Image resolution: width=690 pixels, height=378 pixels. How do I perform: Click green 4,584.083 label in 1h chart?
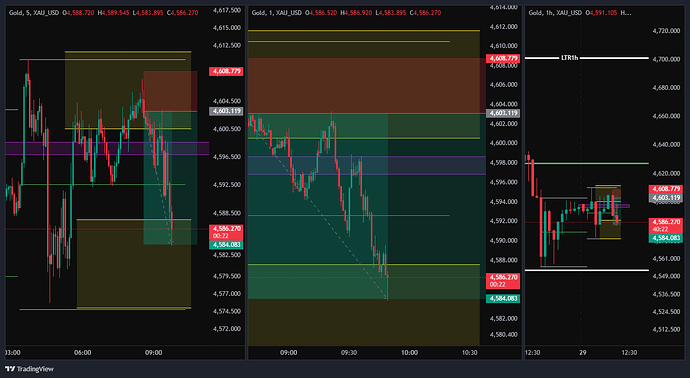[x=666, y=238]
